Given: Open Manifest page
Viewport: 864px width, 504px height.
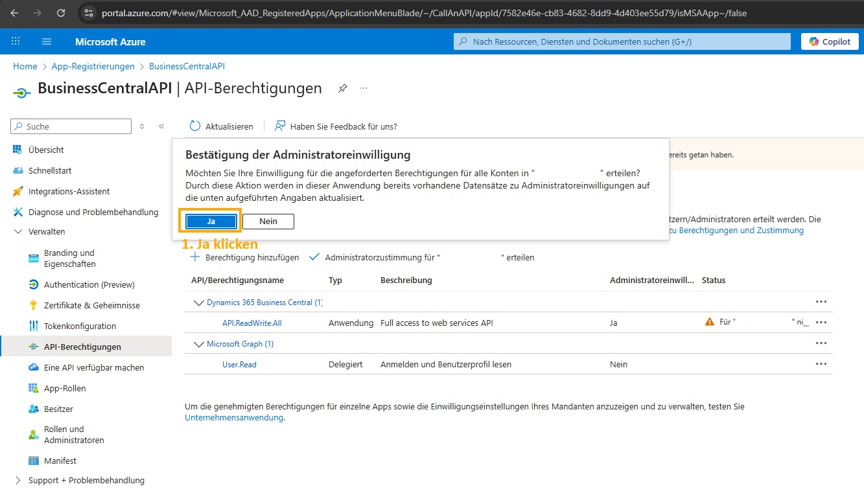Looking at the screenshot, I should pos(60,461).
